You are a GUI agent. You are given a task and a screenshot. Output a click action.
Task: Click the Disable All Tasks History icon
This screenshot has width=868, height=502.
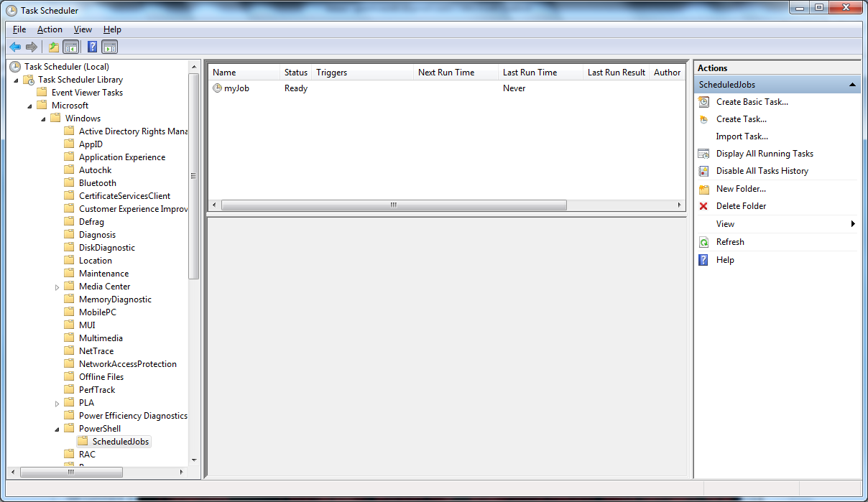coord(703,171)
